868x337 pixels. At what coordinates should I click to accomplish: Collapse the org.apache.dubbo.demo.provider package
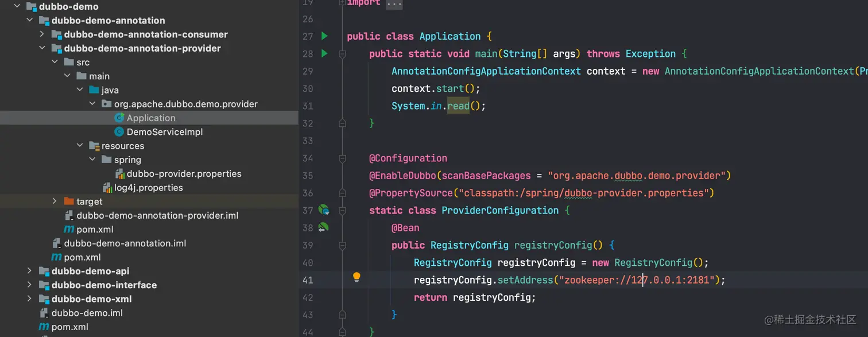(92, 104)
